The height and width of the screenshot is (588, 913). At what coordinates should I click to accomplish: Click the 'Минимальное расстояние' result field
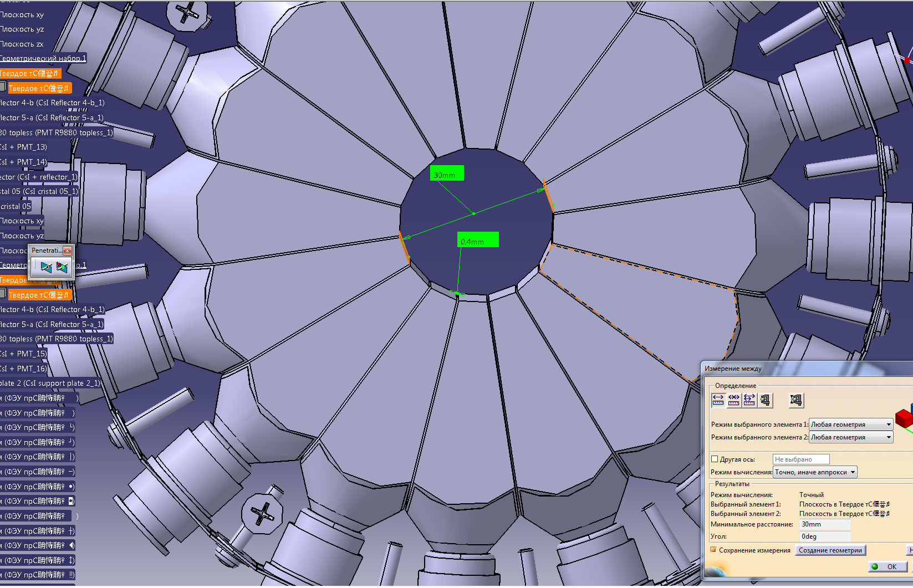[x=825, y=524]
